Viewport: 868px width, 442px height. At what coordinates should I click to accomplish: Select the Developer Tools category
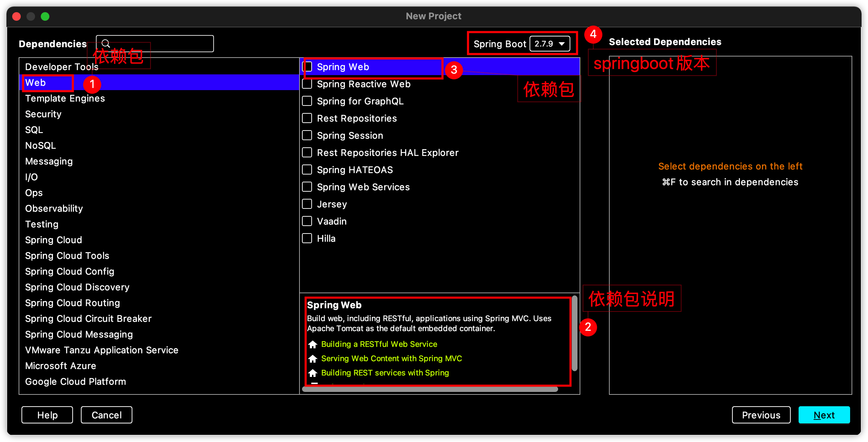pyautogui.click(x=159, y=67)
